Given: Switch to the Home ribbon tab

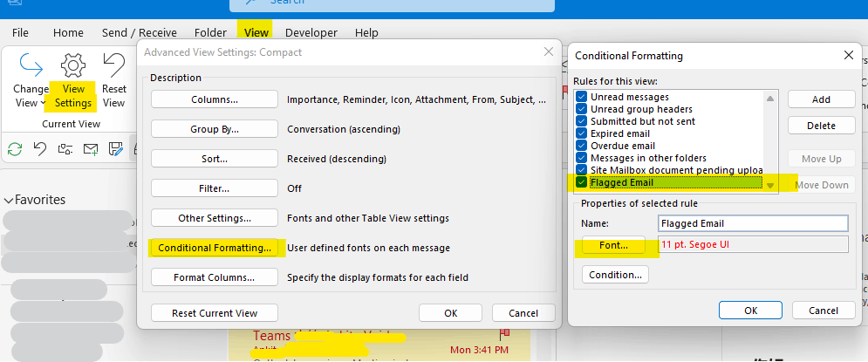Looking at the screenshot, I should (x=68, y=32).
